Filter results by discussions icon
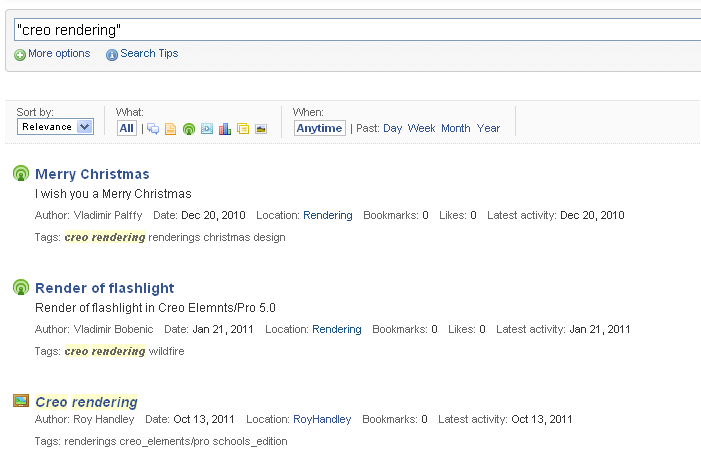This screenshot has width=701, height=453. (153, 129)
